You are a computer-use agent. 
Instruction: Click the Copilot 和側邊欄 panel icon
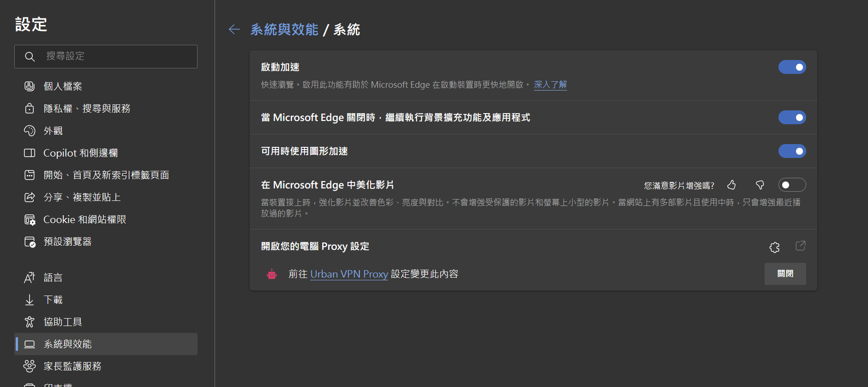click(30, 153)
